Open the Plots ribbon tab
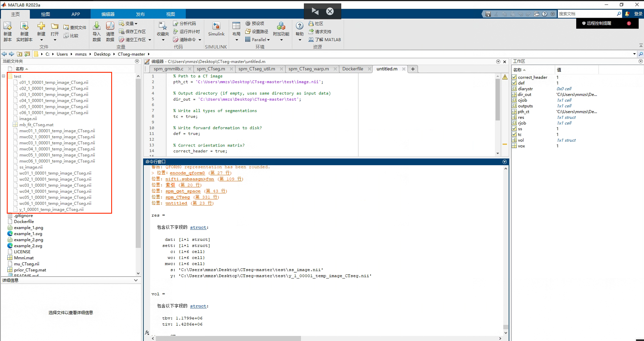The height and width of the screenshot is (341, 644). click(x=45, y=14)
